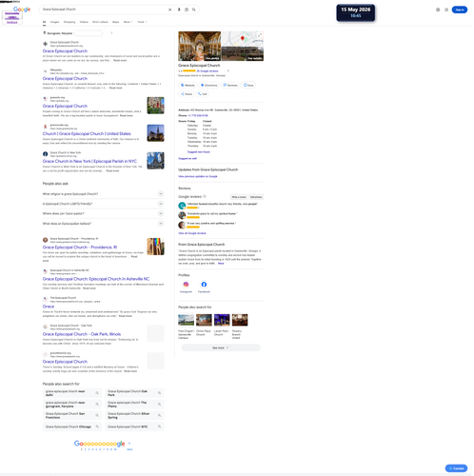Click the map thumbnail with red pin
The height and width of the screenshot is (476, 474).
(x=243, y=39)
